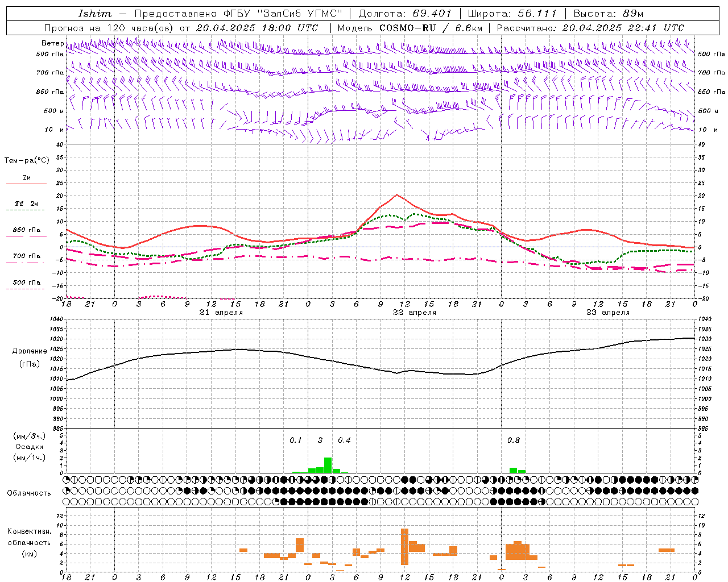Click the left '700 гПа' wind level label

(50, 73)
